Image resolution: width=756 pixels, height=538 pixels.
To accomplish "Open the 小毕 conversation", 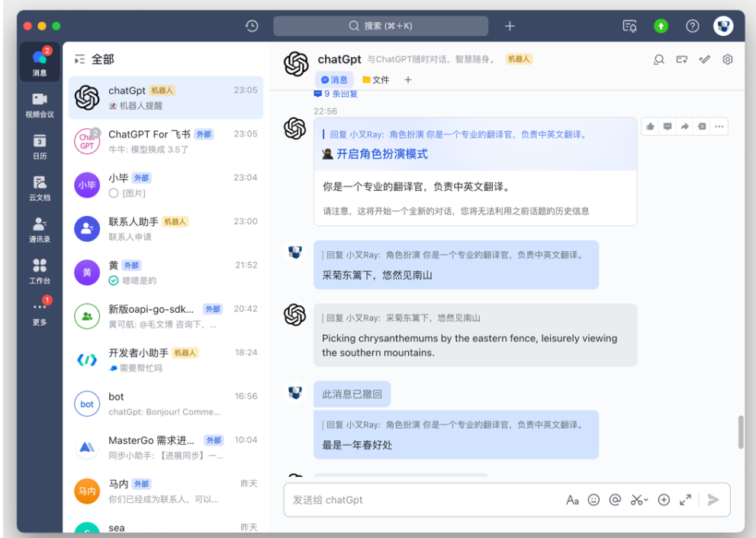I will [166, 185].
